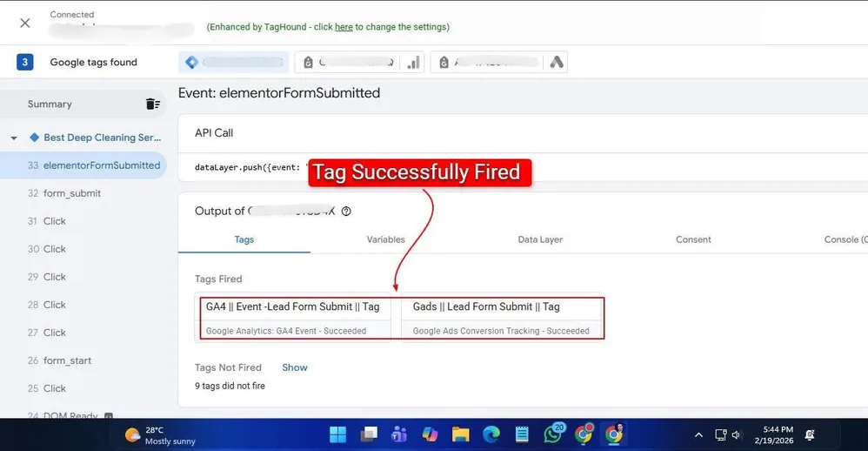Select event 33 elementorFormSubmitted
The height and width of the screenshot is (451, 868).
(83, 165)
